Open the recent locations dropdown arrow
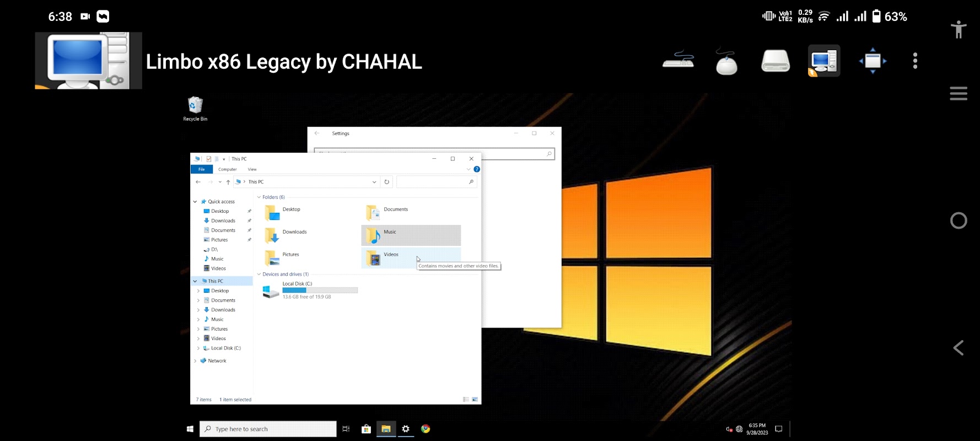Image resolution: width=980 pixels, height=441 pixels. click(220, 182)
